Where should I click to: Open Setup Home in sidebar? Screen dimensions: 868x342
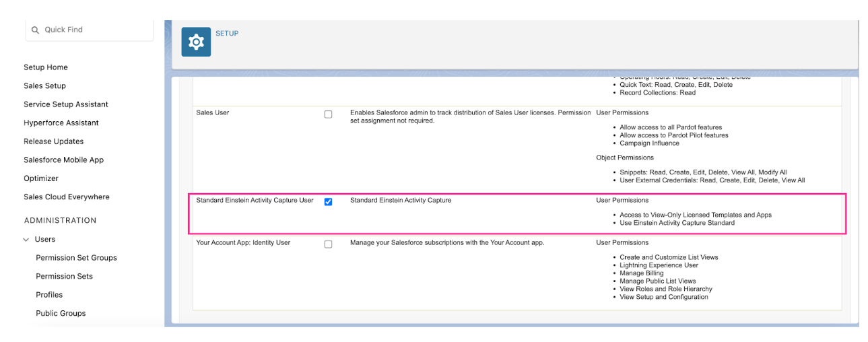click(x=46, y=67)
